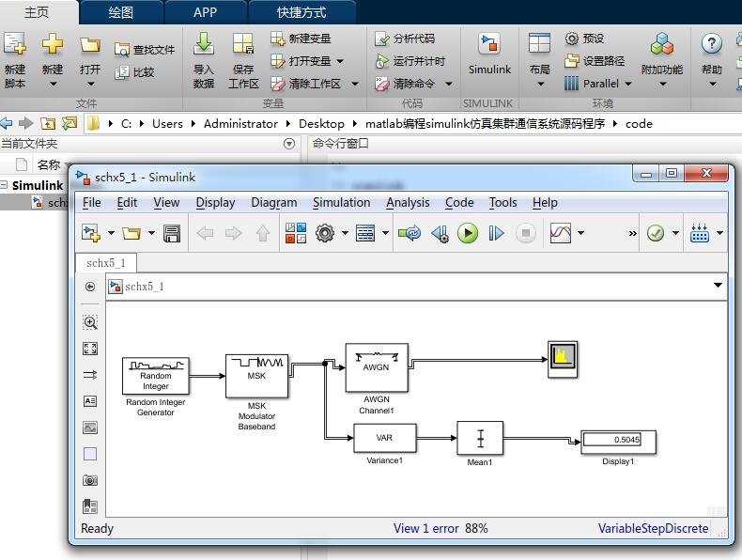Open Model Configuration Parameters gear icon
Image resolution: width=742 pixels, height=560 pixels.
[325, 233]
